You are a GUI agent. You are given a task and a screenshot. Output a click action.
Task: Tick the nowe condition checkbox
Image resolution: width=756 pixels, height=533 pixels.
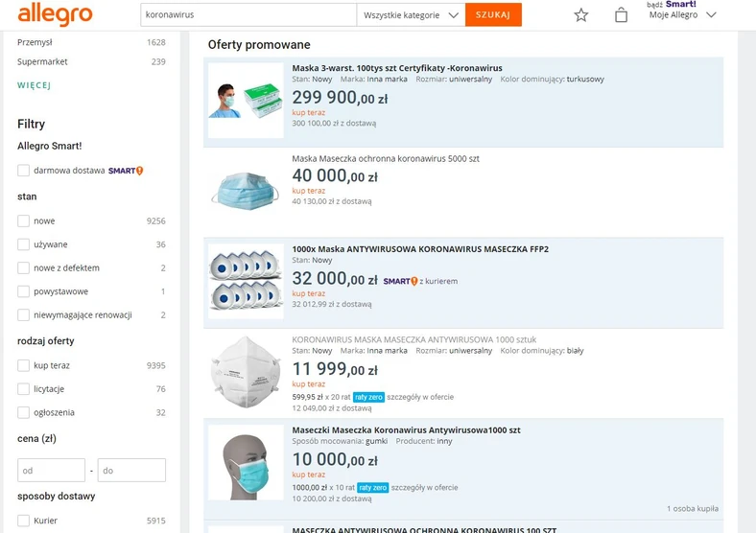24,220
